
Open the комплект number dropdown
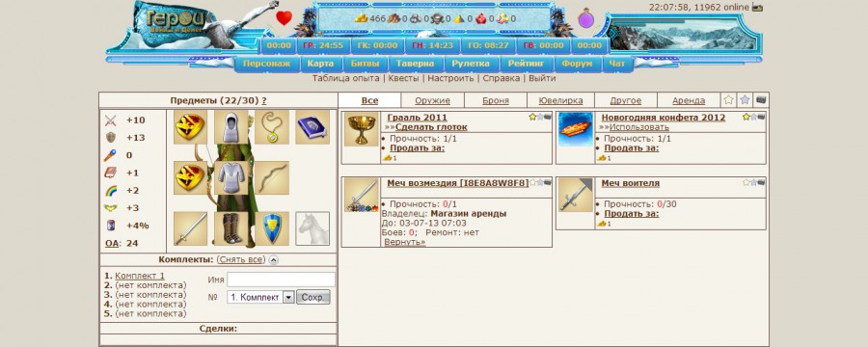[288, 297]
